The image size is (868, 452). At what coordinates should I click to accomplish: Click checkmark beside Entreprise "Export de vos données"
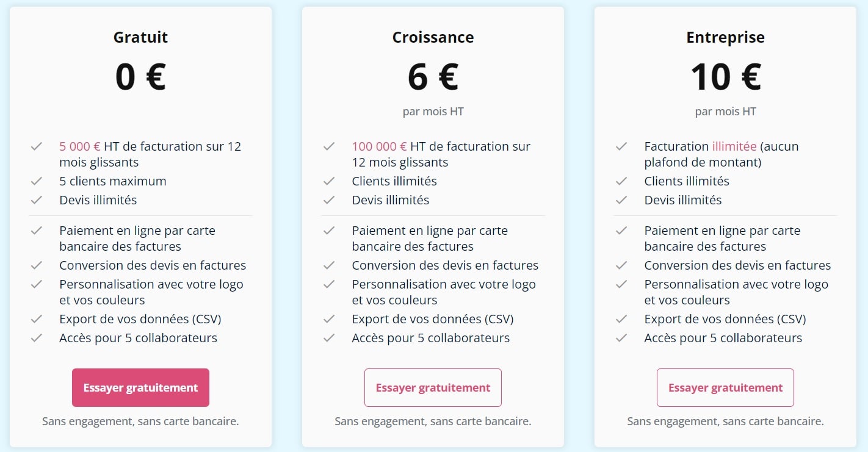(621, 319)
